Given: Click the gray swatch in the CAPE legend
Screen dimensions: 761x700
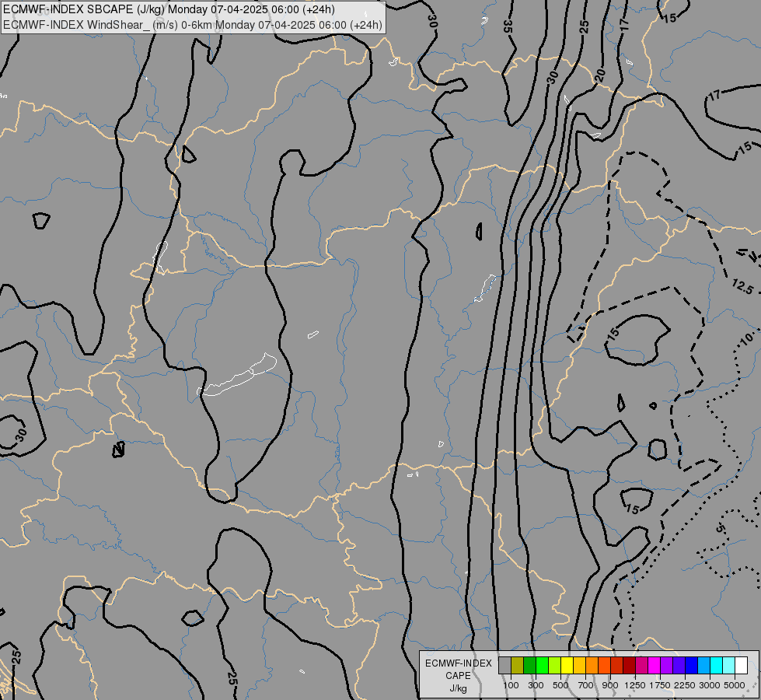Looking at the screenshot, I should tap(504, 665).
